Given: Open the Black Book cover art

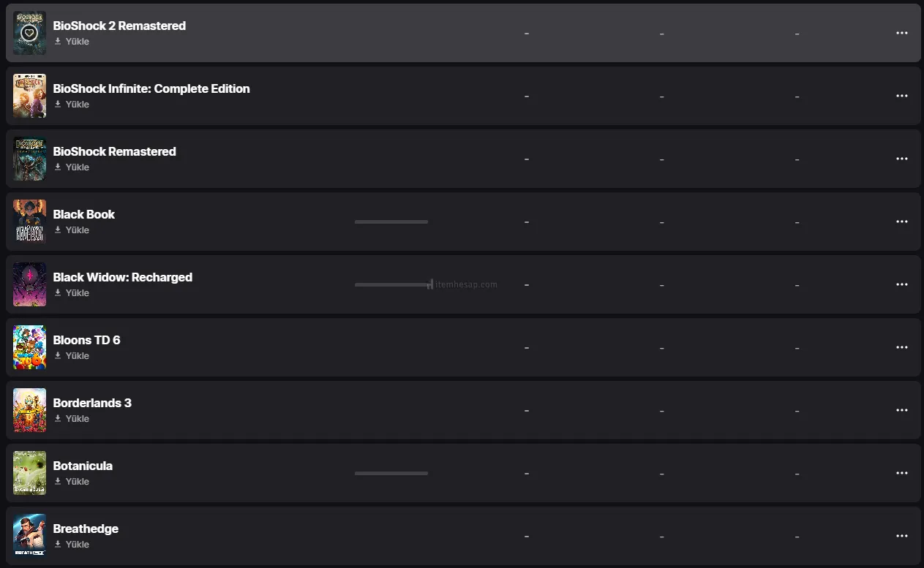Looking at the screenshot, I should pos(29,221).
